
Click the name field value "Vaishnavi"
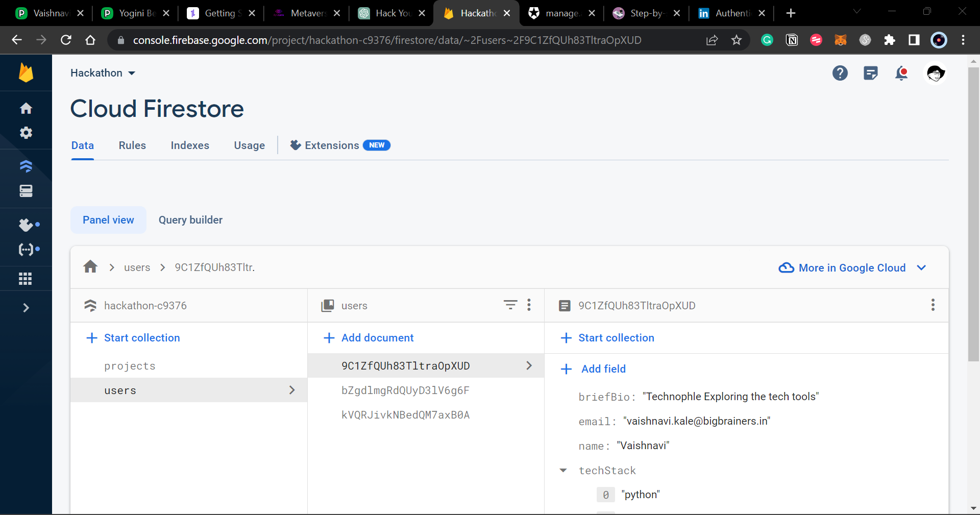pos(643,446)
